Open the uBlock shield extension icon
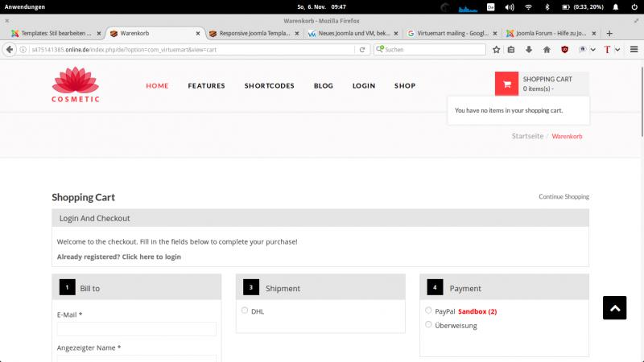Viewport: 644px width, 362px height. tap(564, 50)
